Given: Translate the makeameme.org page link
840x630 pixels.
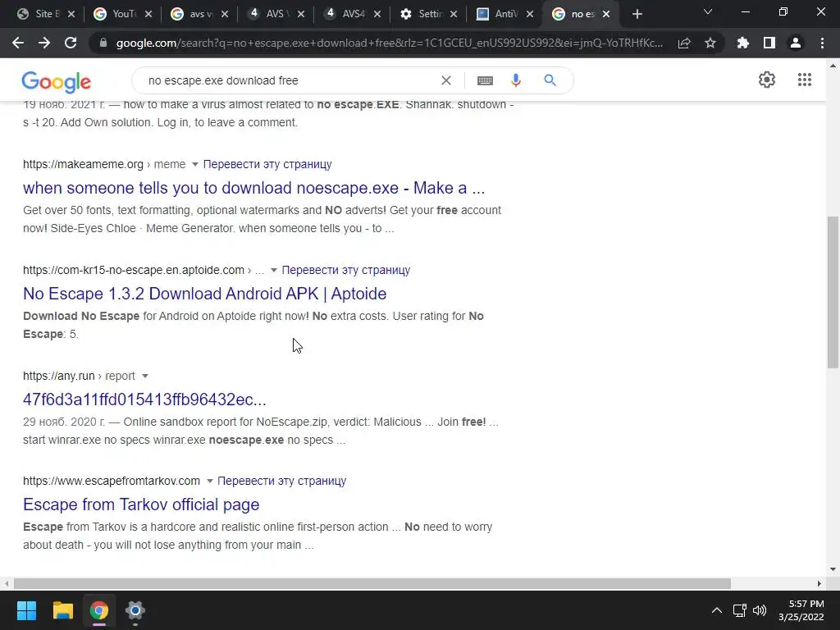Looking at the screenshot, I should 267,164.
